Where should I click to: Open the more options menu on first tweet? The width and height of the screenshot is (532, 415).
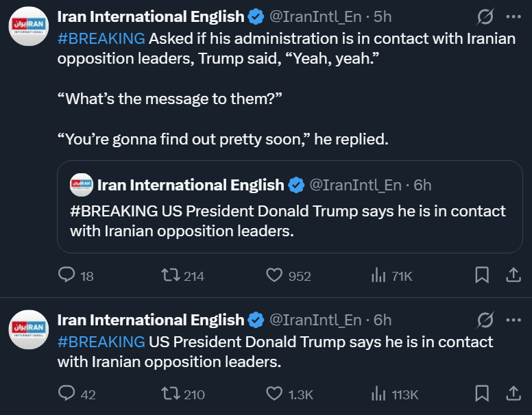coord(513,16)
